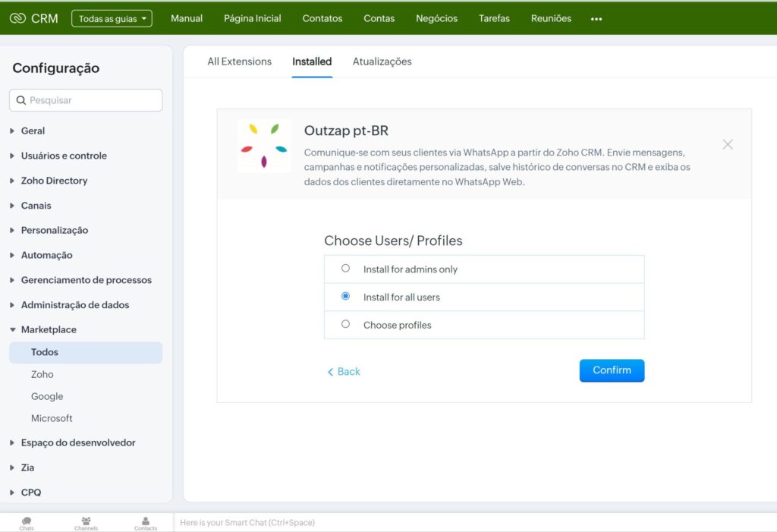Screen dimensions: 777x532
Task: Select Google under Marketplace
Action: click(47, 396)
